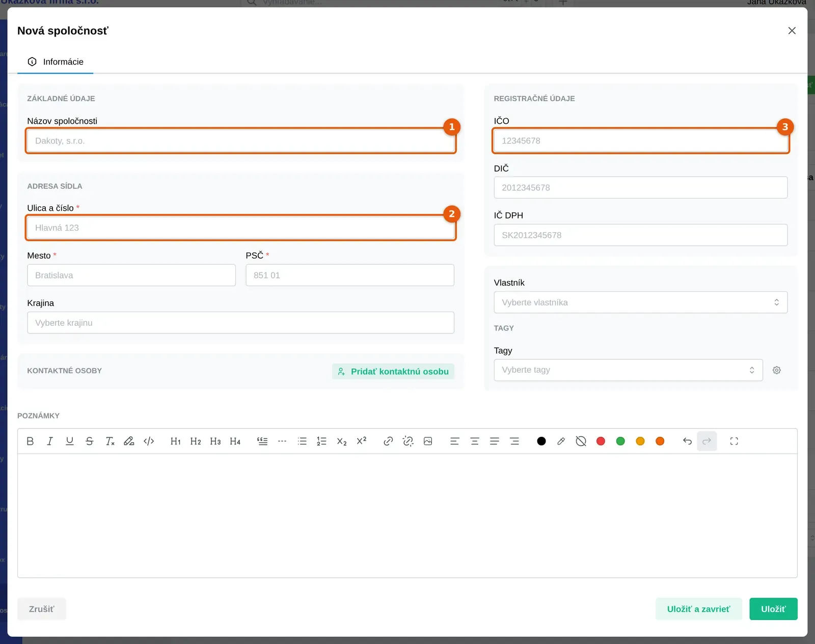Choose black text color swatch
The height and width of the screenshot is (644, 815).
coord(541,441)
